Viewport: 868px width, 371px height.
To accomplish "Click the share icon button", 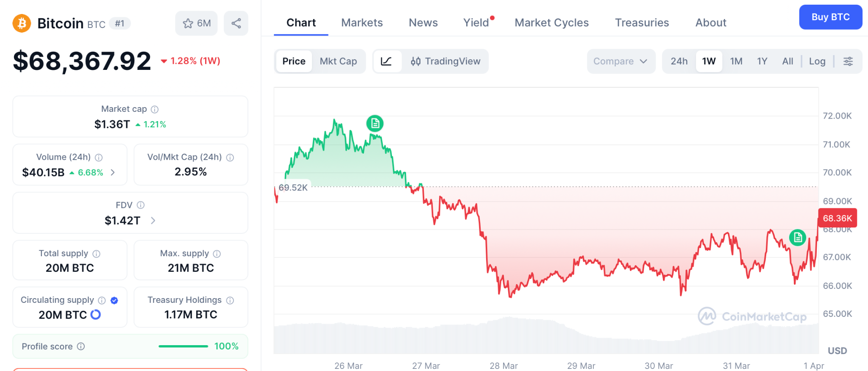I will (236, 23).
